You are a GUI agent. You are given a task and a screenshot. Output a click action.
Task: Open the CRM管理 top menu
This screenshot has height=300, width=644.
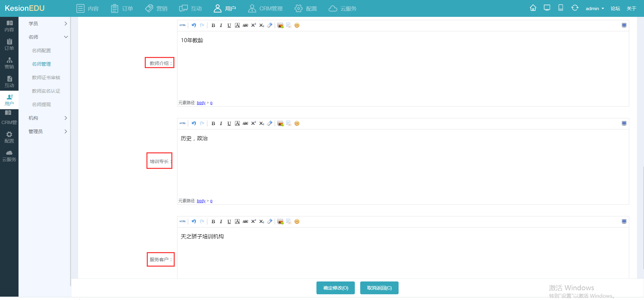click(265, 8)
